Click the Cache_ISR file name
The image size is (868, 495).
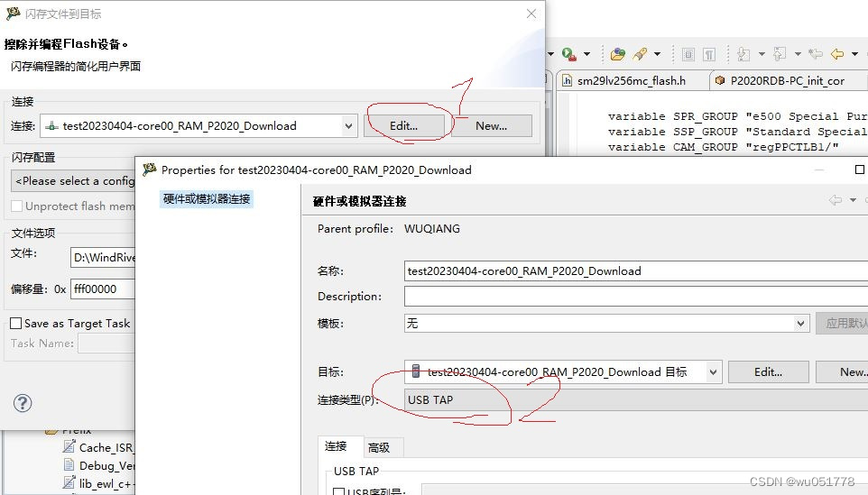(x=106, y=447)
